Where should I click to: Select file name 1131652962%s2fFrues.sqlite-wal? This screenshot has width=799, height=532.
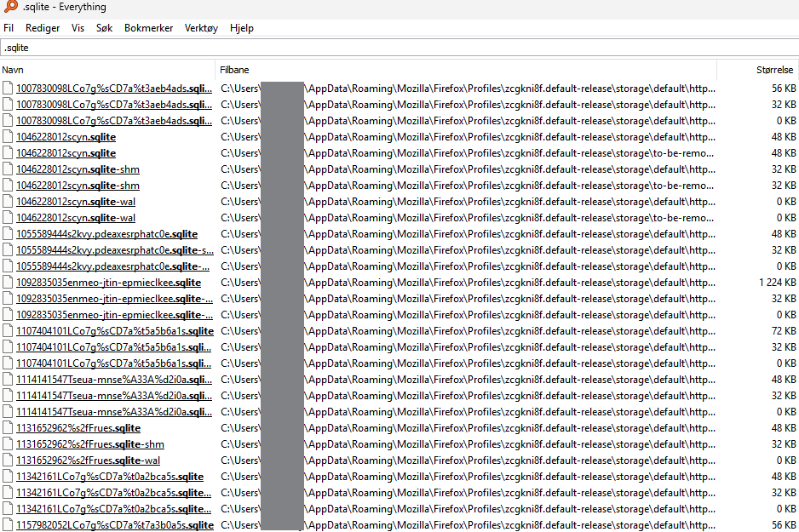(88, 460)
